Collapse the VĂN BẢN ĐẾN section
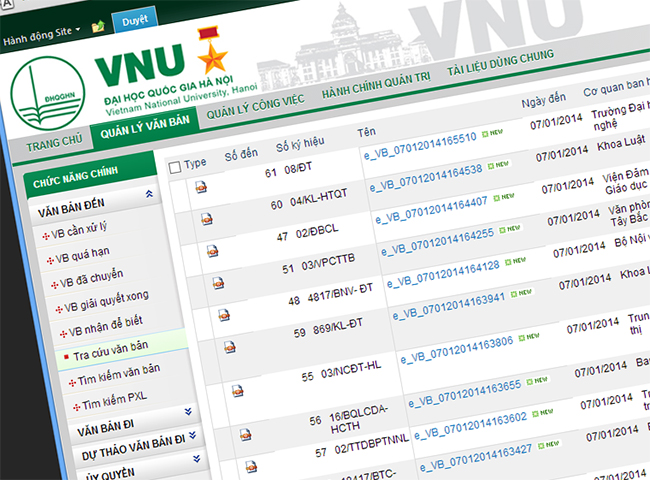Viewport: 650px width, 480px height. click(x=149, y=194)
